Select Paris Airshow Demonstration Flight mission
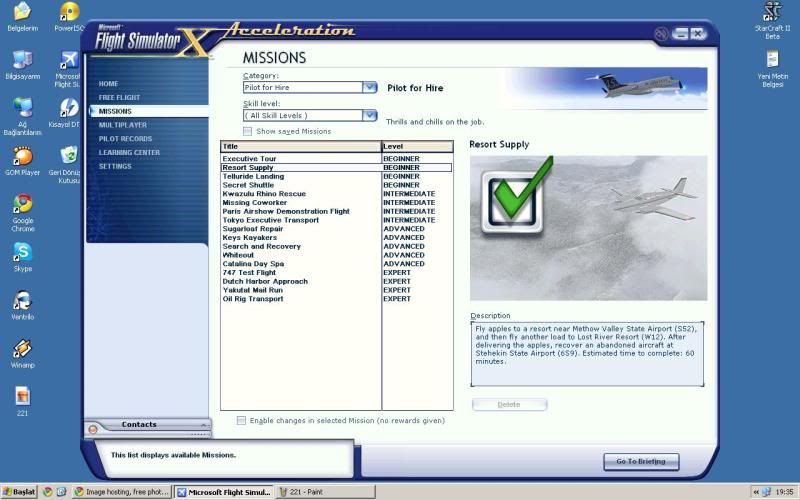The width and height of the screenshot is (800, 500). pyautogui.click(x=336, y=211)
